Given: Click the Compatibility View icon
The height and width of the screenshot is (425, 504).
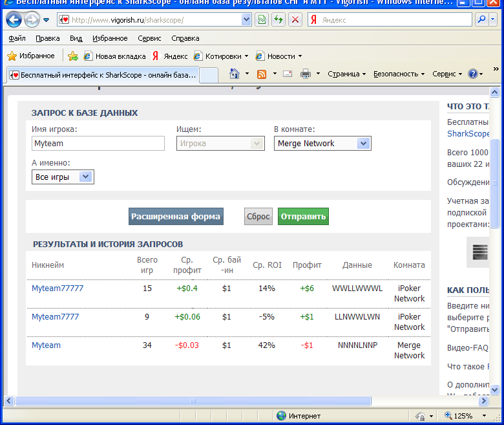Looking at the screenshot, I should [262, 20].
